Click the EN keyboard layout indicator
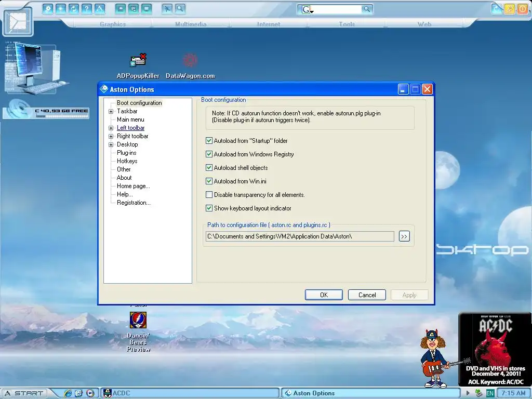Screen dimensions: 532x399 pos(490,393)
